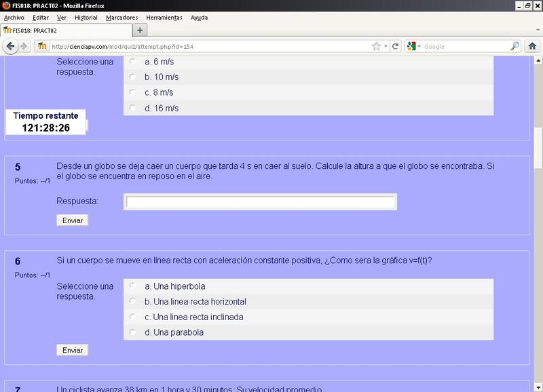Reload the page using the refresh icon
The width and height of the screenshot is (543, 392).
[x=396, y=46]
